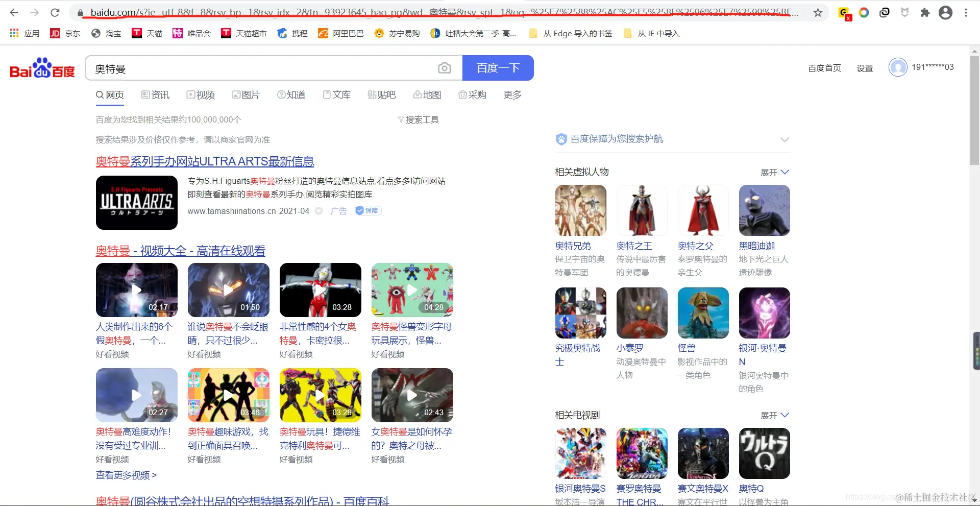Click the Baidu logo
980x506 pixels.
click(x=42, y=68)
